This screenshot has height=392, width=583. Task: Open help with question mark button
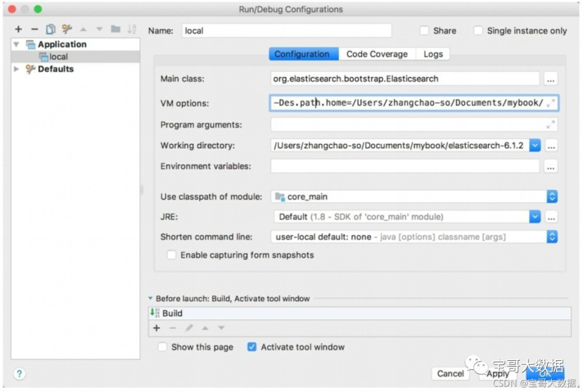19,374
